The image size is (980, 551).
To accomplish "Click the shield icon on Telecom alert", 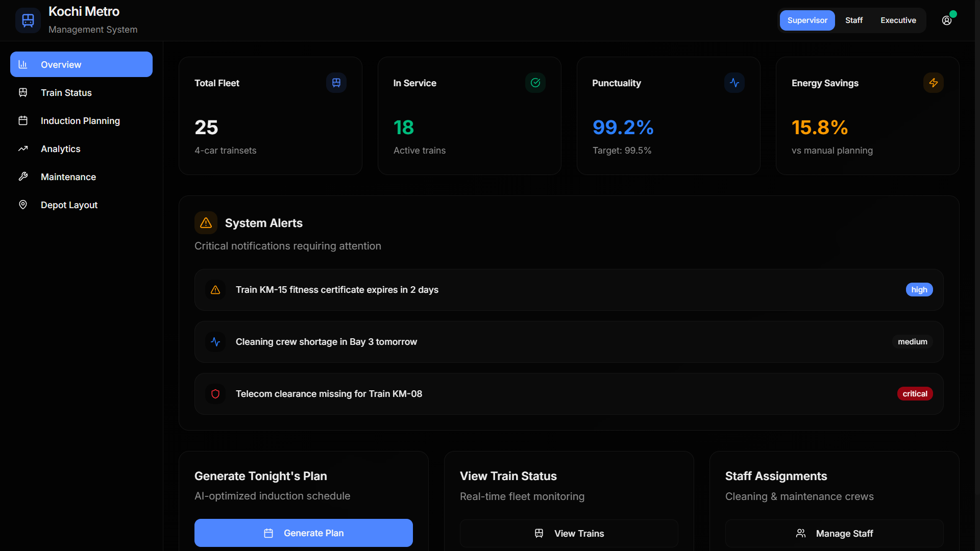I will click(215, 394).
